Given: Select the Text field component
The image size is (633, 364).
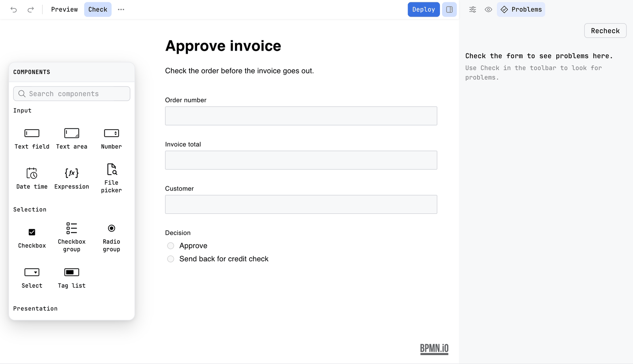Looking at the screenshot, I should click(32, 139).
